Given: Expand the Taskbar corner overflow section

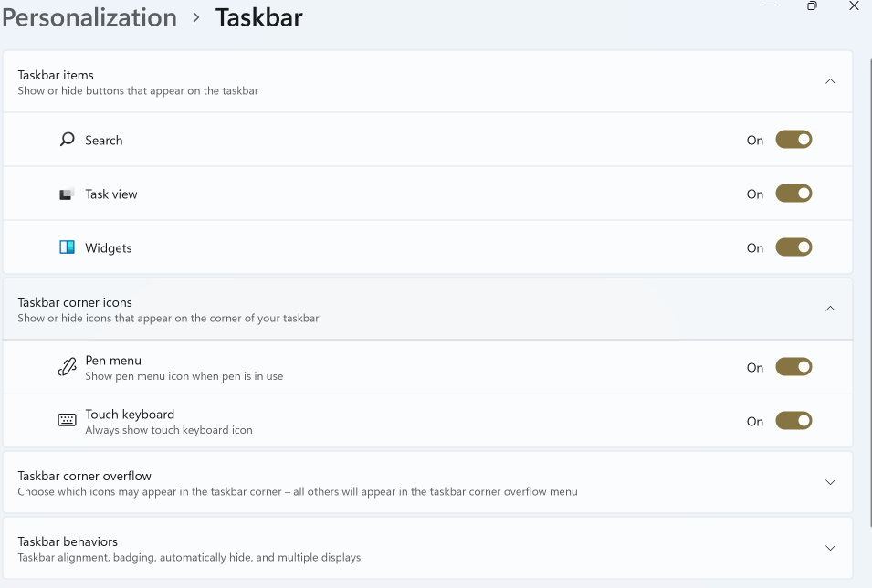Looking at the screenshot, I should (x=830, y=482).
